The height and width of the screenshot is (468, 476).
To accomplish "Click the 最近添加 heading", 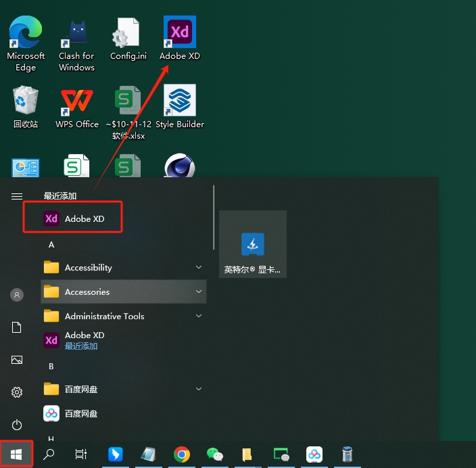I will coord(59,196).
